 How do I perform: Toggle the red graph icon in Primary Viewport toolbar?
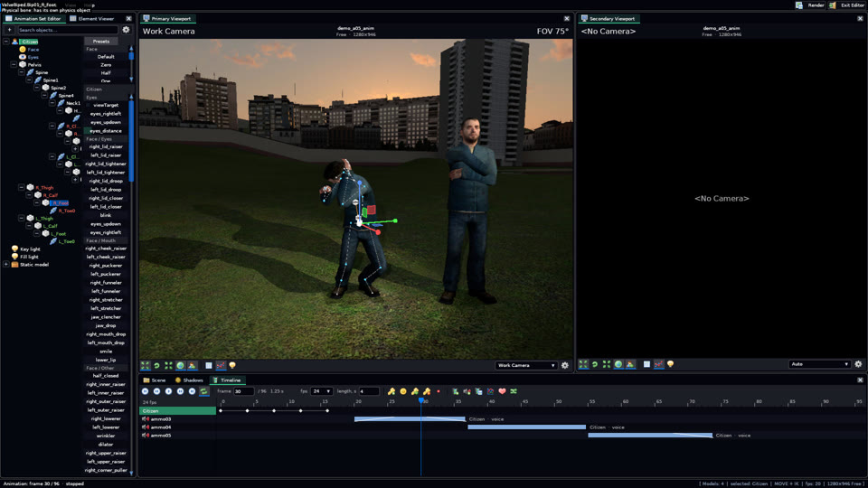[221, 365]
